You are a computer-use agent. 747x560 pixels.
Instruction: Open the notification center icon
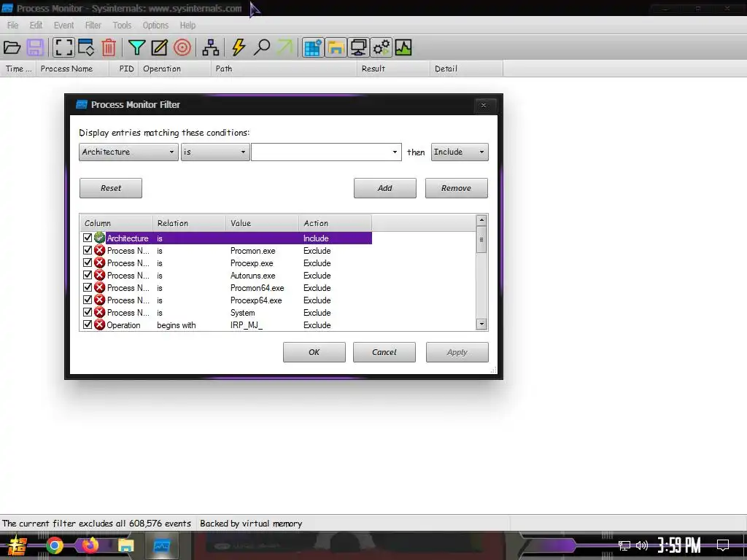click(723, 545)
